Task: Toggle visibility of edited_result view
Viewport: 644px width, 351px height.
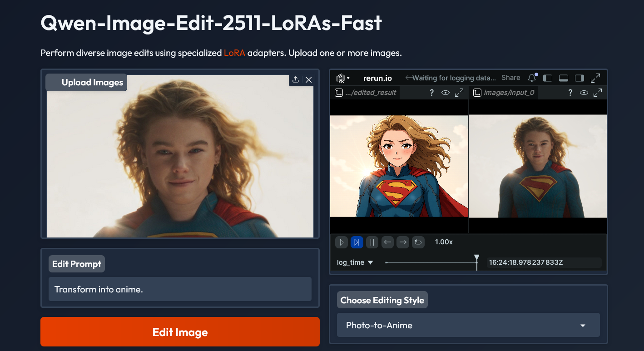Action: pyautogui.click(x=446, y=93)
